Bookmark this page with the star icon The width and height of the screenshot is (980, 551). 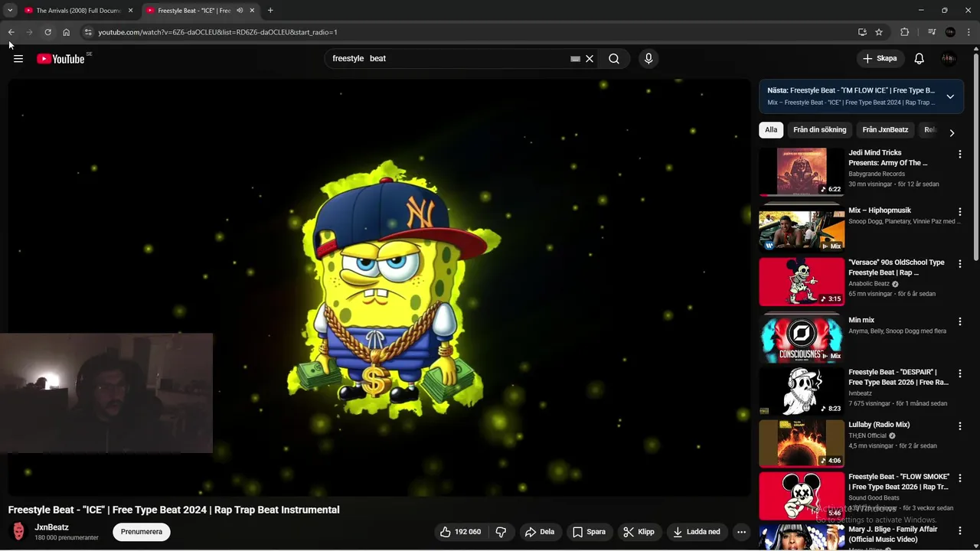(879, 32)
